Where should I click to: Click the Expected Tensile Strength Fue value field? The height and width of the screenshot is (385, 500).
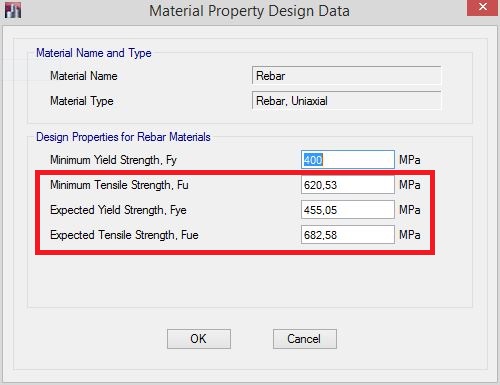coord(348,235)
